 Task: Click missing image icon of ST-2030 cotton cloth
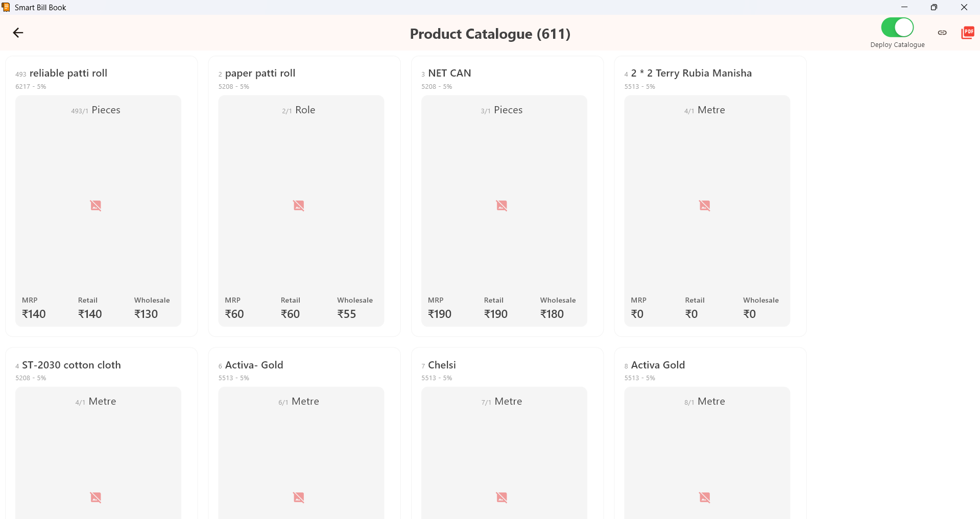[95, 497]
